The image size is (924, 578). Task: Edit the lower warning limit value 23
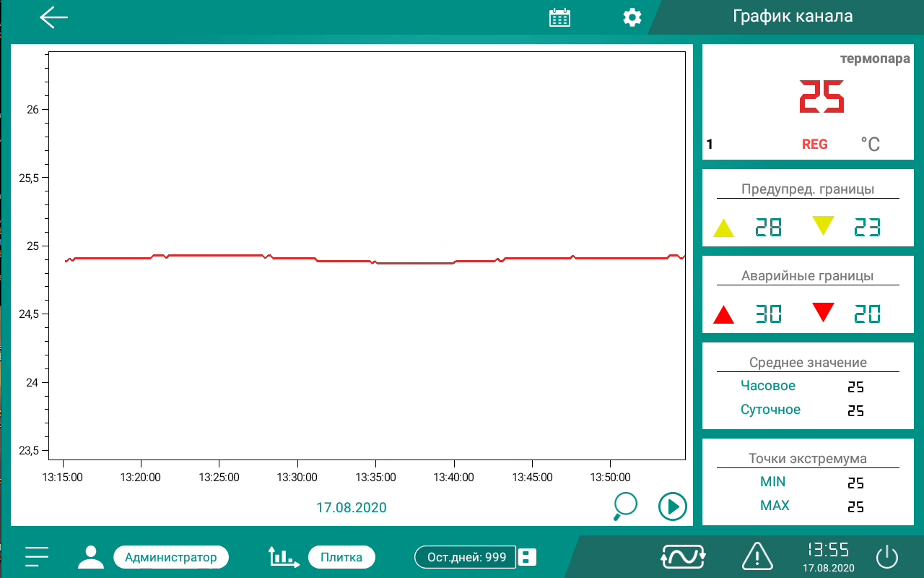click(867, 228)
